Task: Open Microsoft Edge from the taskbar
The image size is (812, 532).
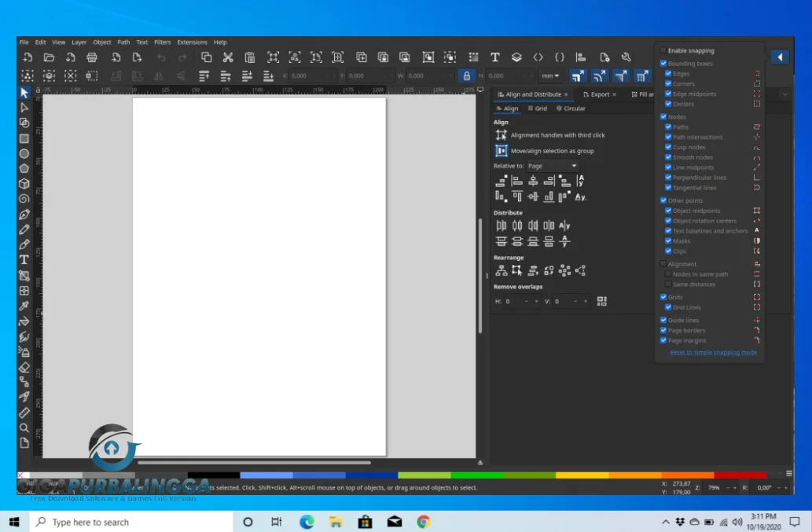Action: [306, 522]
